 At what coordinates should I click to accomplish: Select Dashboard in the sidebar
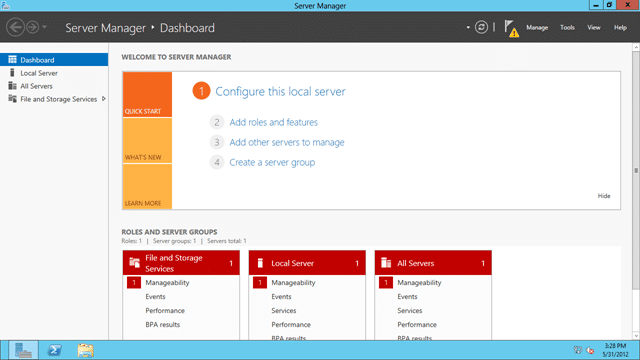click(x=54, y=60)
